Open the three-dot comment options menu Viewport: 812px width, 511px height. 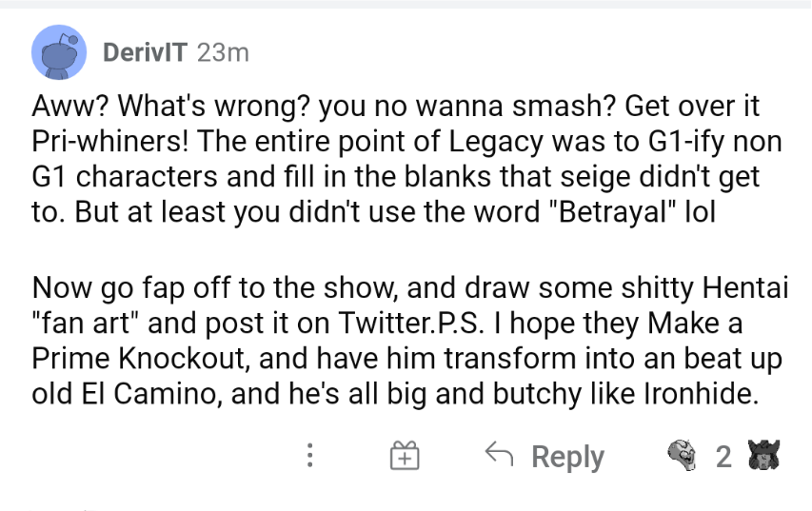pos(309,457)
